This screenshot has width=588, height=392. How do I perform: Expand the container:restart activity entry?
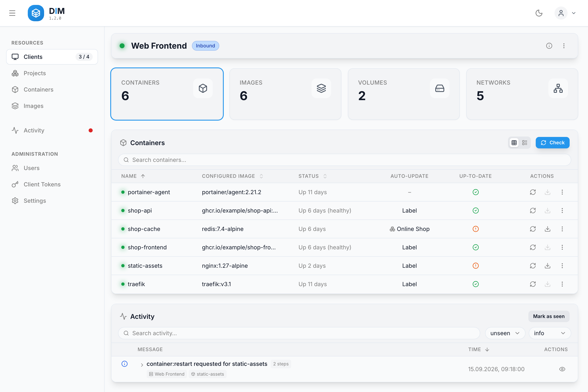(142, 365)
